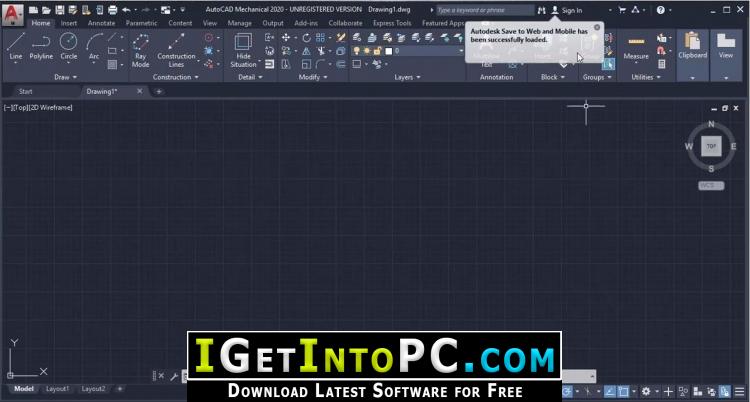Open the Express Tools ribbon tab
Viewport: 750px width, 402px height.
(392, 23)
